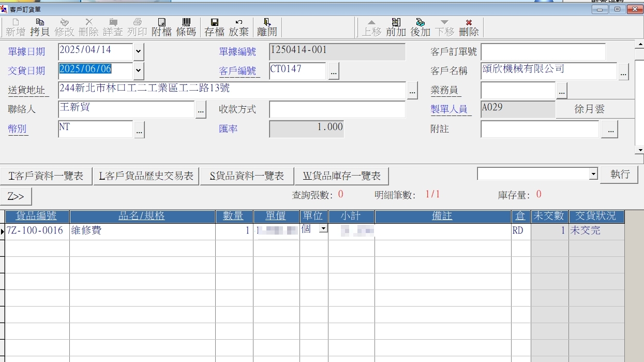Click the 執行 button
This screenshot has height=362, width=644.
619,175
